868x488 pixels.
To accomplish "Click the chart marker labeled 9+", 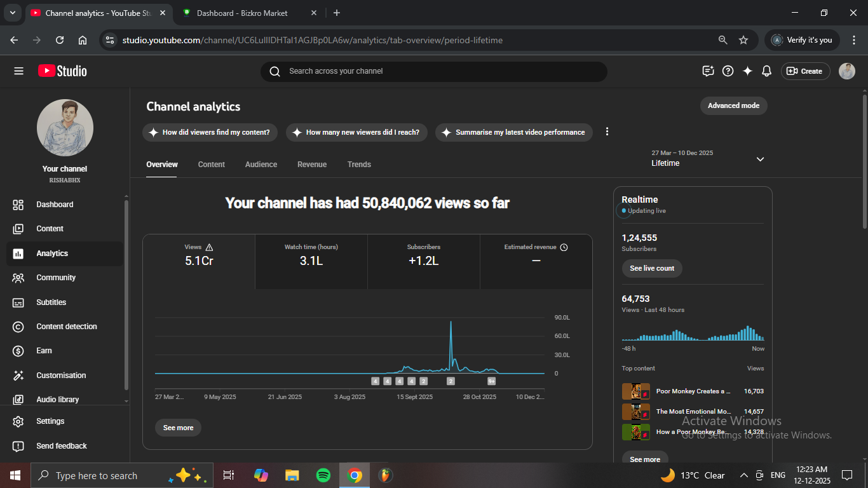I will pos(491,381).
